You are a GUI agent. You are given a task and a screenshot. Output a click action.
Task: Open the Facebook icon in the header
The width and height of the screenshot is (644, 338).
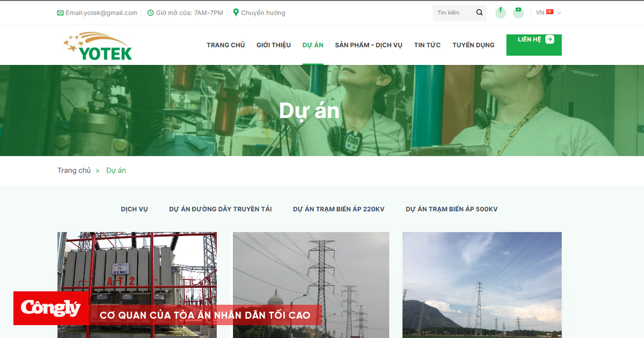(500, 12)
